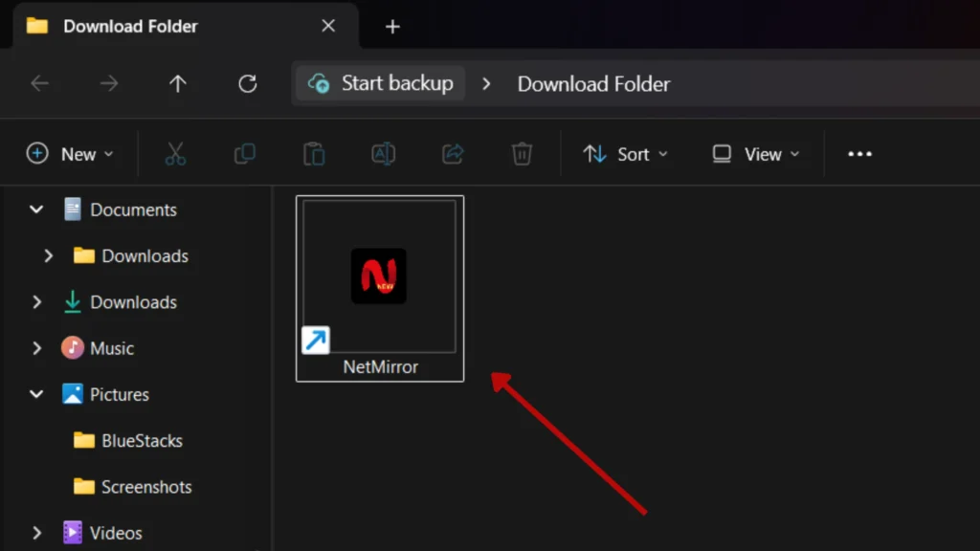Image resolution: width=980 pixels, height=551 pixels.
Task: Click the Cut scissors icon
Action: pos(175,154)
